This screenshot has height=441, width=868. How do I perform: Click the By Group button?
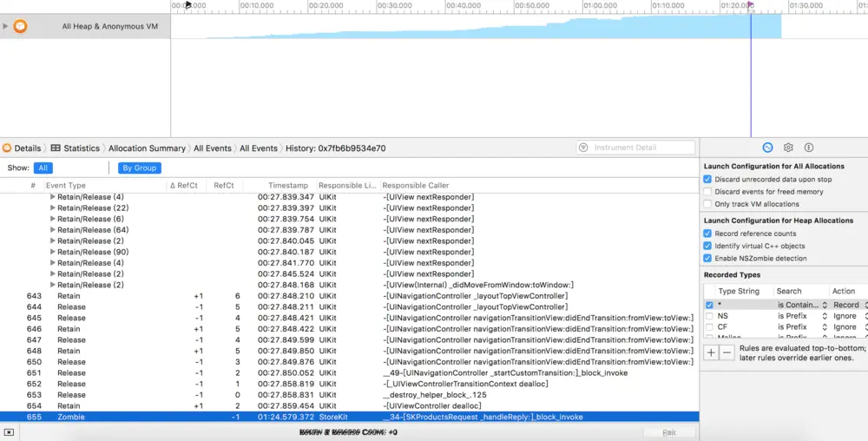[140, 168]
